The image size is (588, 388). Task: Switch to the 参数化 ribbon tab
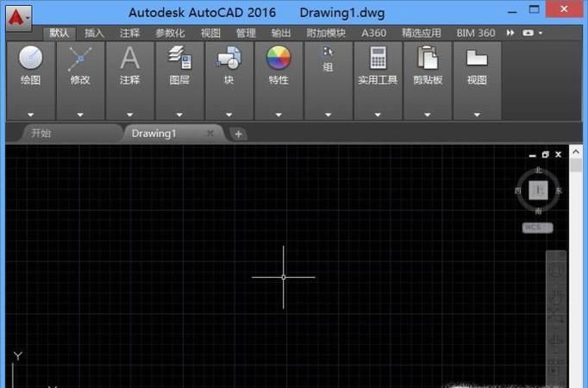[x=171, y=33]
